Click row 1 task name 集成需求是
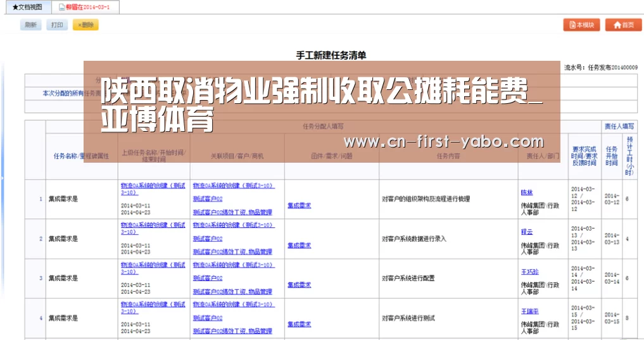 click(x=63, y=199)
